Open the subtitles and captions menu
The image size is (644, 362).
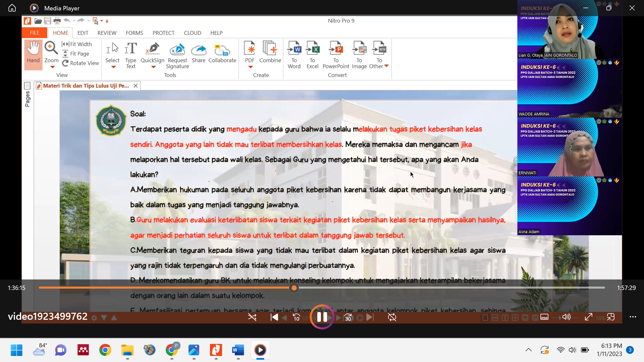tap(544, 317)
